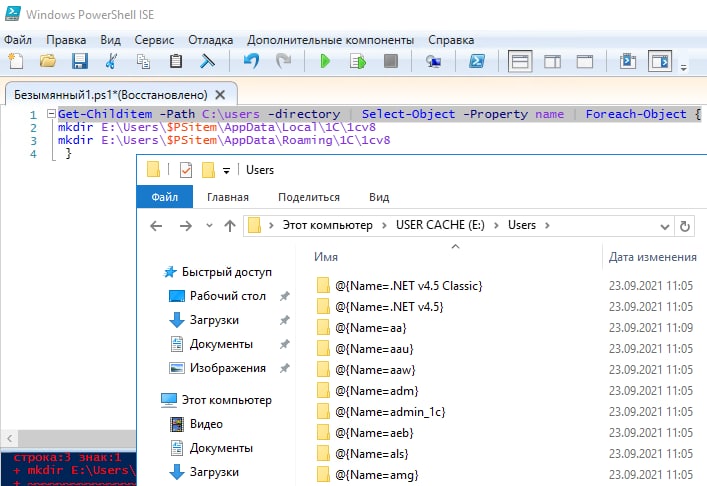Stop operation with the square stop icon
Screen dimensions: 707x486
tap(390, 61)
